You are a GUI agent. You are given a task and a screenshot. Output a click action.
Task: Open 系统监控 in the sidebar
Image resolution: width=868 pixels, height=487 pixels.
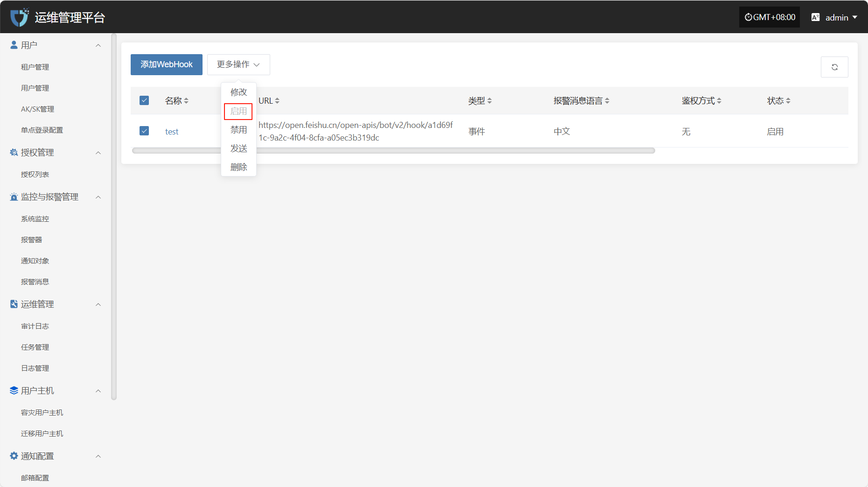pos(35,219)
